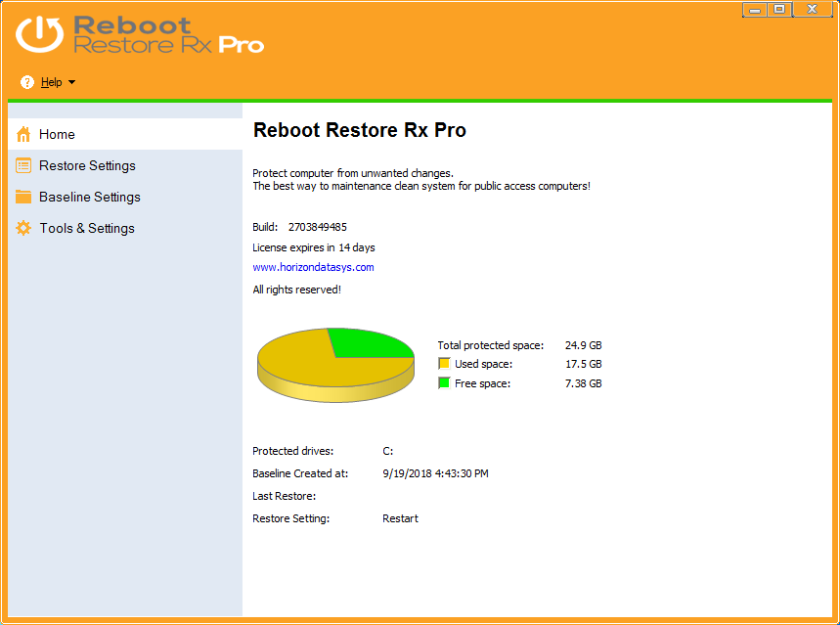The height and width of the screenshot is (625, 840).
Task: Minimize the Reboot Restore Rx window
Action: (x=754, y=10)
